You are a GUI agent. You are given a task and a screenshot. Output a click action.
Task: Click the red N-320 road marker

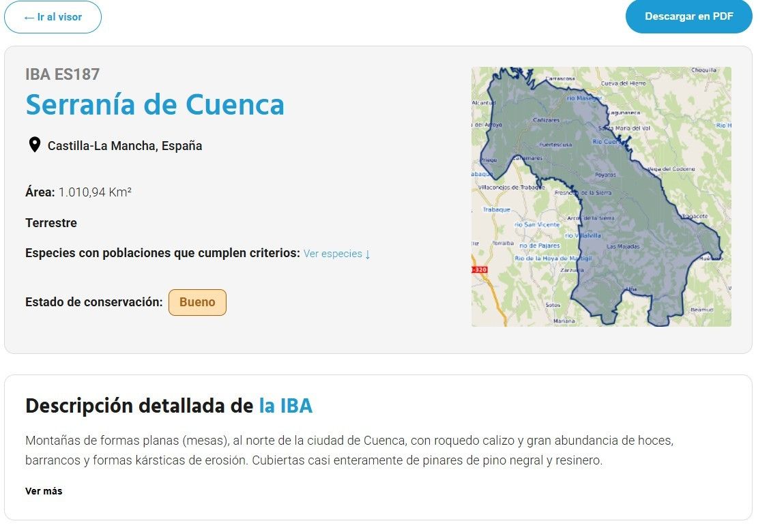[x=480, y=270]
